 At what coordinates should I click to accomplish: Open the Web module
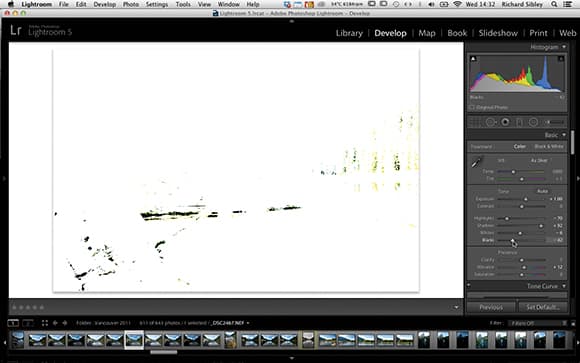(x=567, y=33)
